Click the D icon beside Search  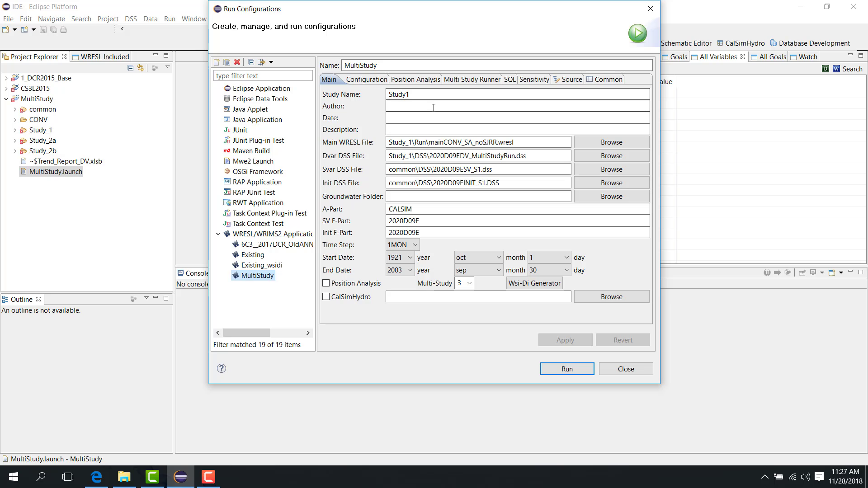point(826,69)
